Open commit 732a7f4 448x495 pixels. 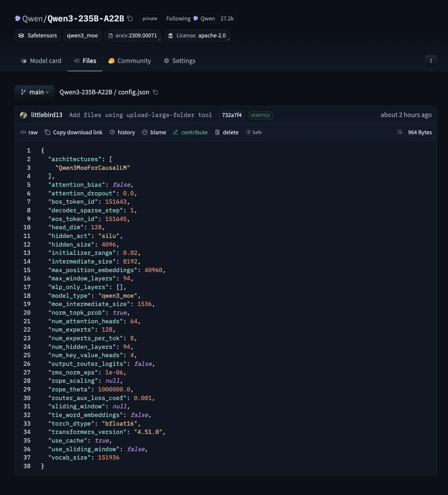pyautogui.click(x=232, y=115)
